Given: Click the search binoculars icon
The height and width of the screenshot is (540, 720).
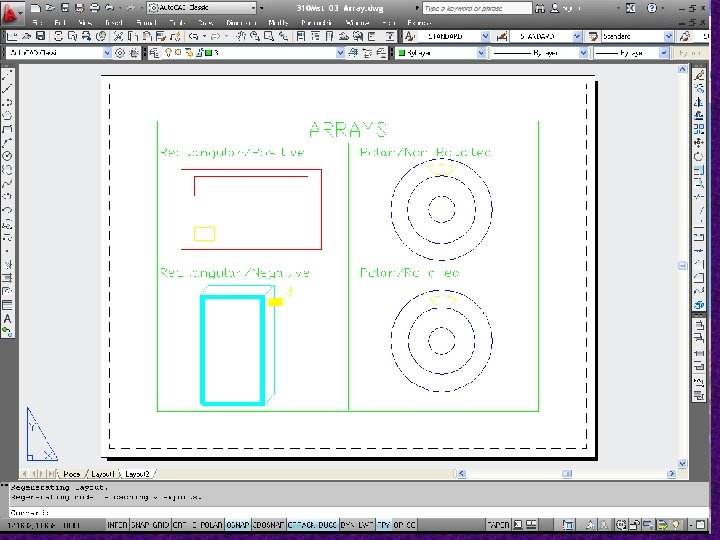Looking at the screenshot, I should (x=540, y=8).
